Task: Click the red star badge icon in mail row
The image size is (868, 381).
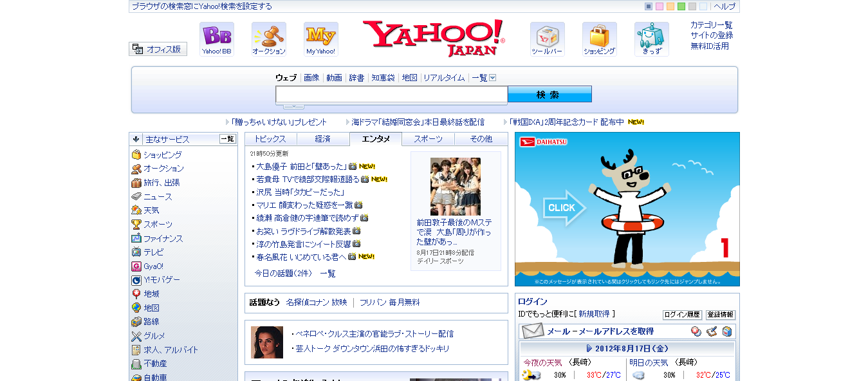Action: pyautogui.click(x=696, y=331)
